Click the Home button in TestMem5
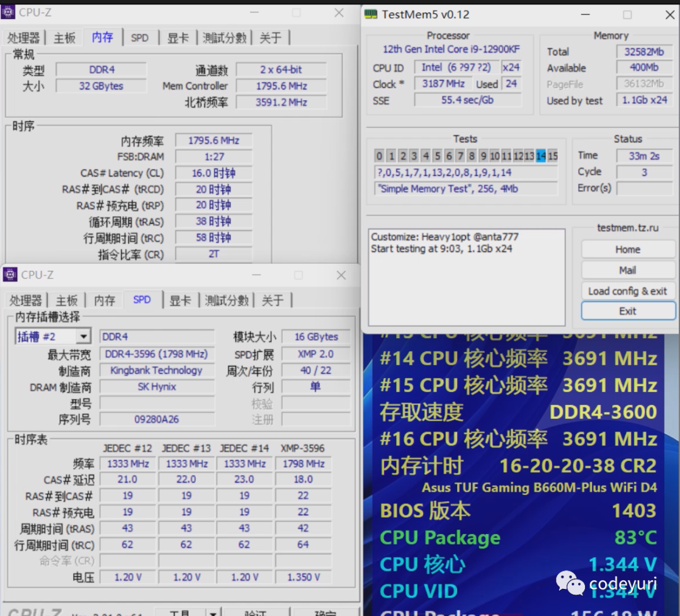 628,249
